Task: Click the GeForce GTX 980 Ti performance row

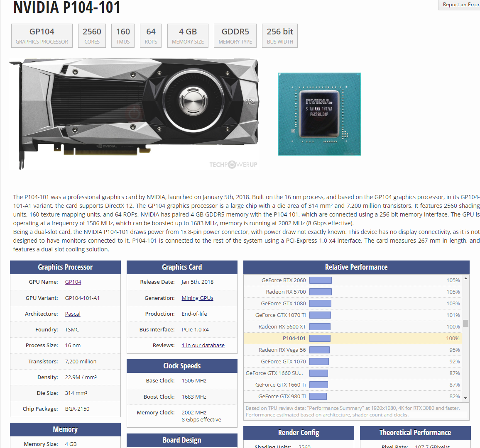Action: tap(353, 396)
